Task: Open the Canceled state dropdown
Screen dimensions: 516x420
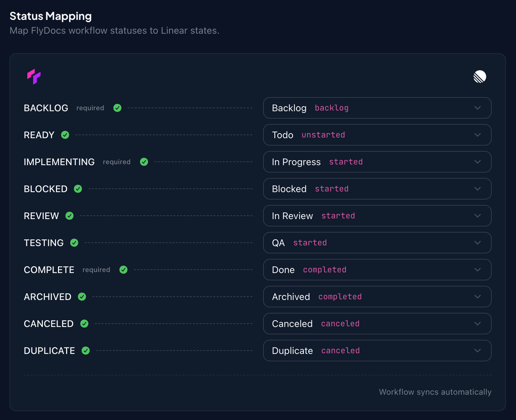Action: [x=377, y=324]
